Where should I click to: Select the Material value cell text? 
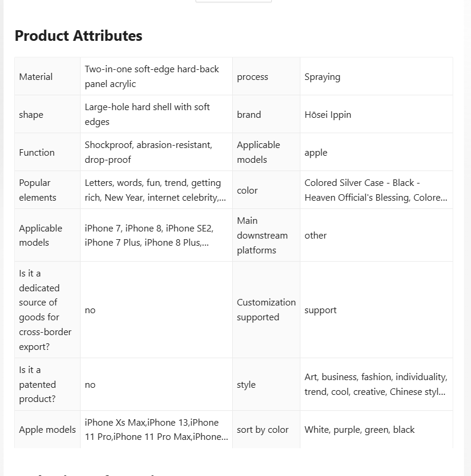(152, 76)
